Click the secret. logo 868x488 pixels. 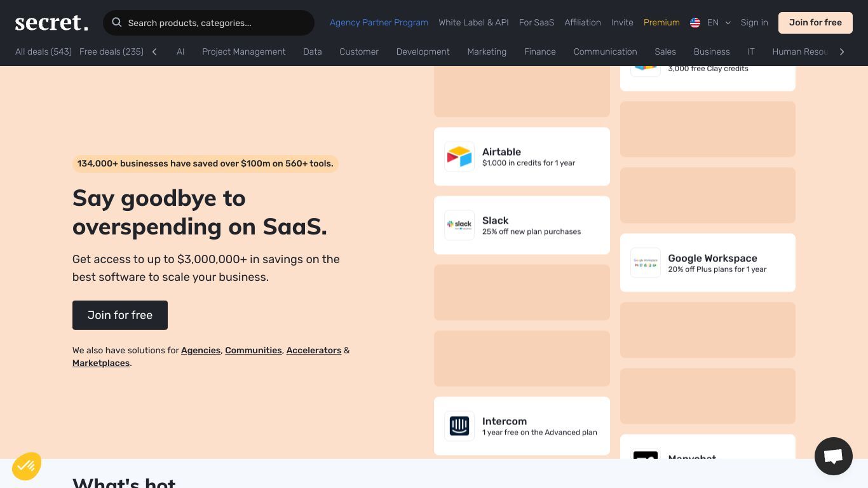51,23
